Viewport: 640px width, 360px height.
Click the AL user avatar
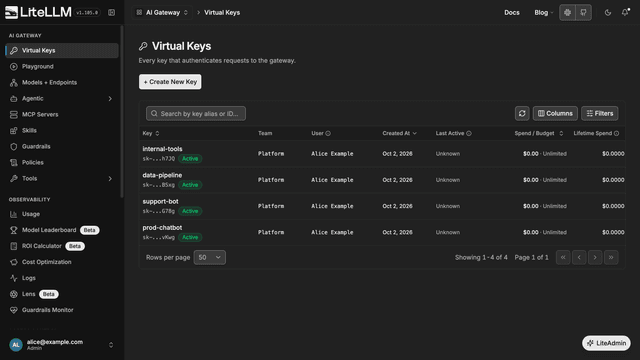(x=16, y=345)
